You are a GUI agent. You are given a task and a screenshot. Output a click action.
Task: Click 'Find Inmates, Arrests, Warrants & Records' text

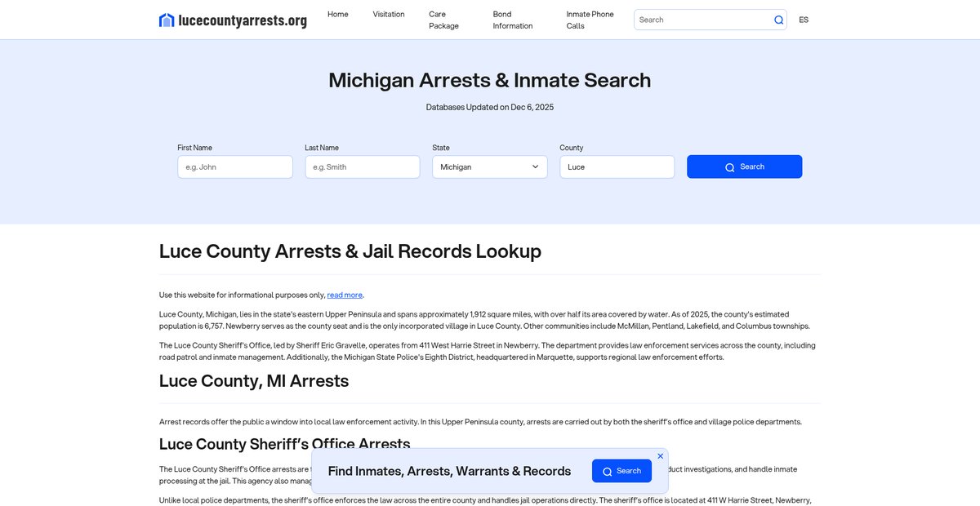(449, 471)
